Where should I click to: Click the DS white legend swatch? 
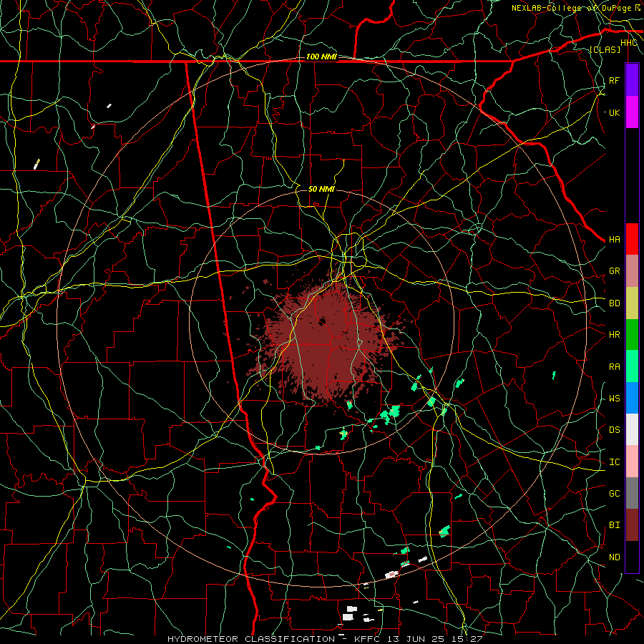click(632, 429)
